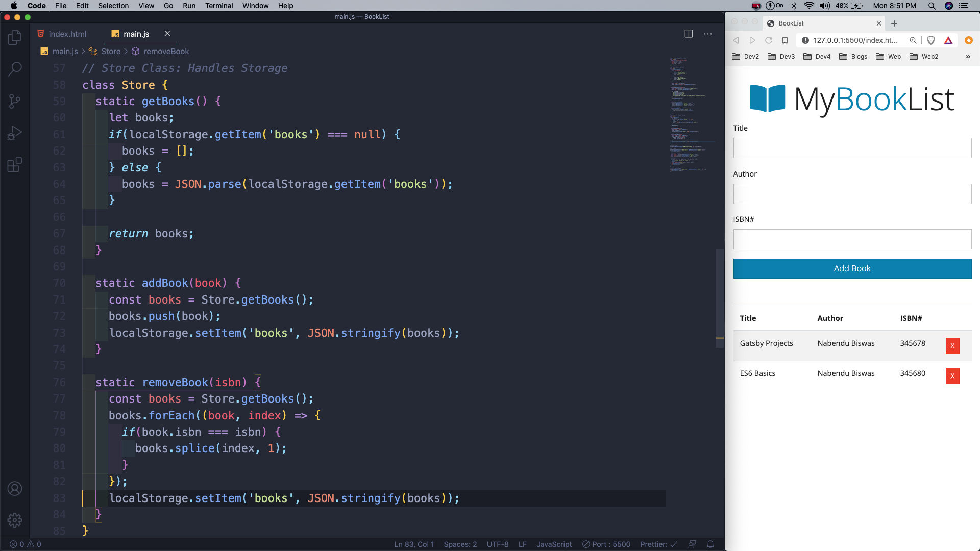Reload the BookList page

click(x=769, y=40)
